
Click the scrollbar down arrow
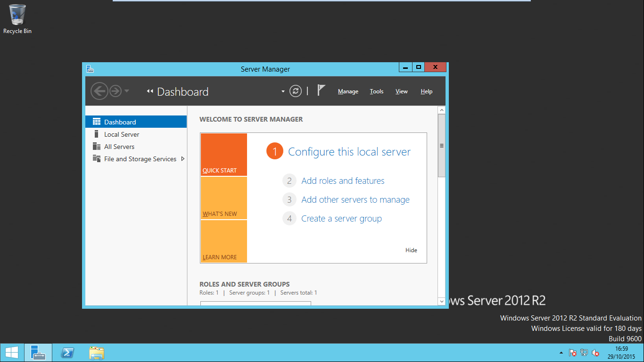pos(442,301)
